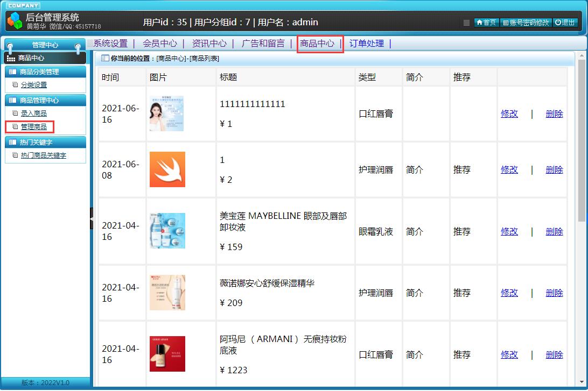588x391 pixels.
Task: Open the 会员中心 menu
Action: [160, 44]
